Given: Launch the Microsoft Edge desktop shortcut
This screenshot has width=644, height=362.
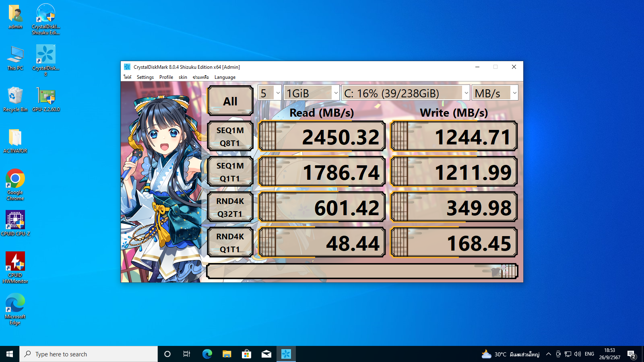Looking at the screenshot, I should pyautogui.click(x=15, y=309).
